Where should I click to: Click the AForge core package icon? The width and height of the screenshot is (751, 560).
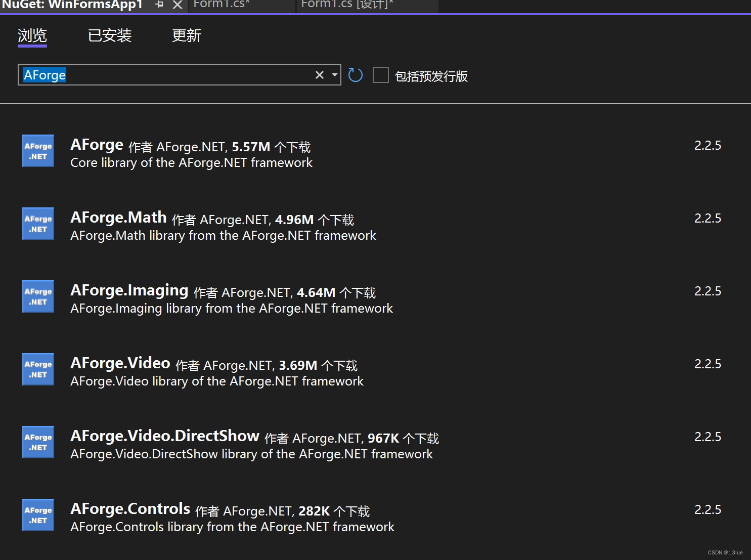pyautogui.click(x=38, y=151)
